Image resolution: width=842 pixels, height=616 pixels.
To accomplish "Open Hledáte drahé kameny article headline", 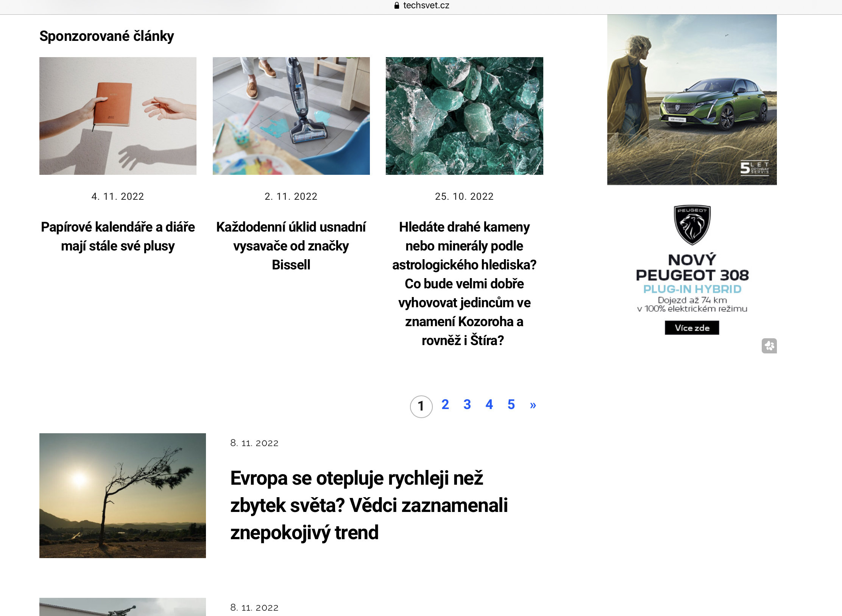I will [x=464, y=284].
